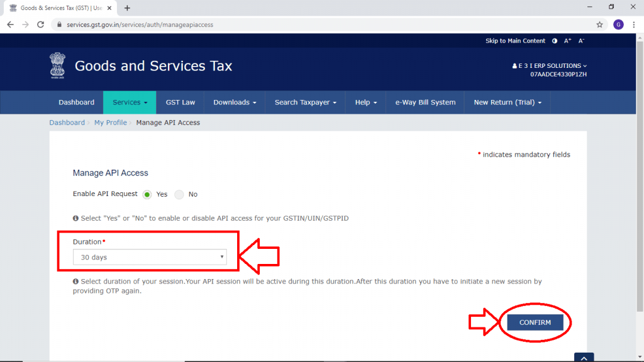Viewport: 644px width, 362px height.
Task: Click the My Profile breadcrumb link
Action: pos(111,123)
